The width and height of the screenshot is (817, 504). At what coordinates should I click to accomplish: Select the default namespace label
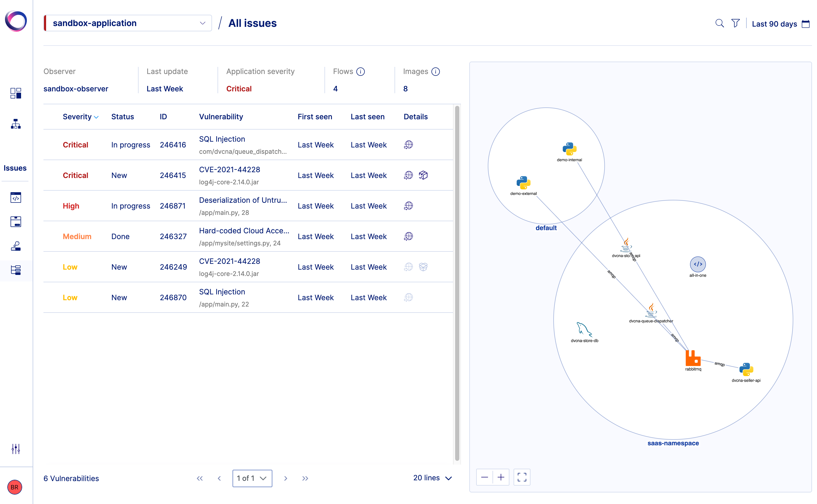point(546,228)
